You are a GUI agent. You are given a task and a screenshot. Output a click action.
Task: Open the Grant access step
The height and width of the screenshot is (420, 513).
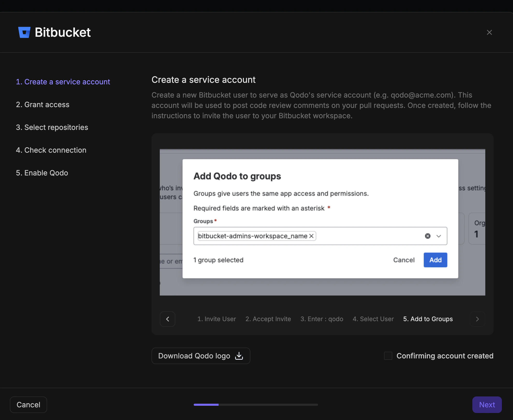[x=43, y=105]
